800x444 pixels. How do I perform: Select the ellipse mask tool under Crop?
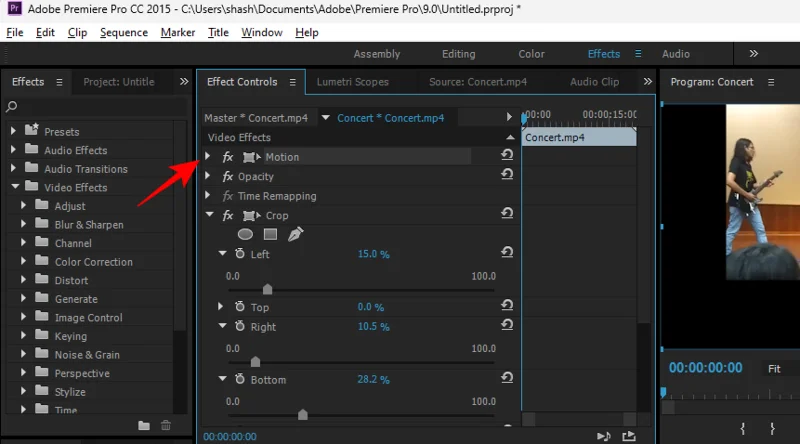tap(245, 234)
